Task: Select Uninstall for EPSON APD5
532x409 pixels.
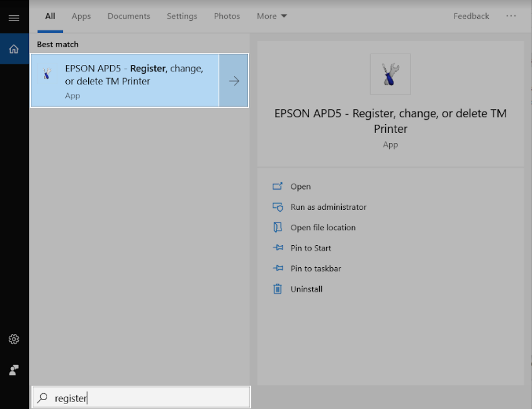Action: pos(306,289)
